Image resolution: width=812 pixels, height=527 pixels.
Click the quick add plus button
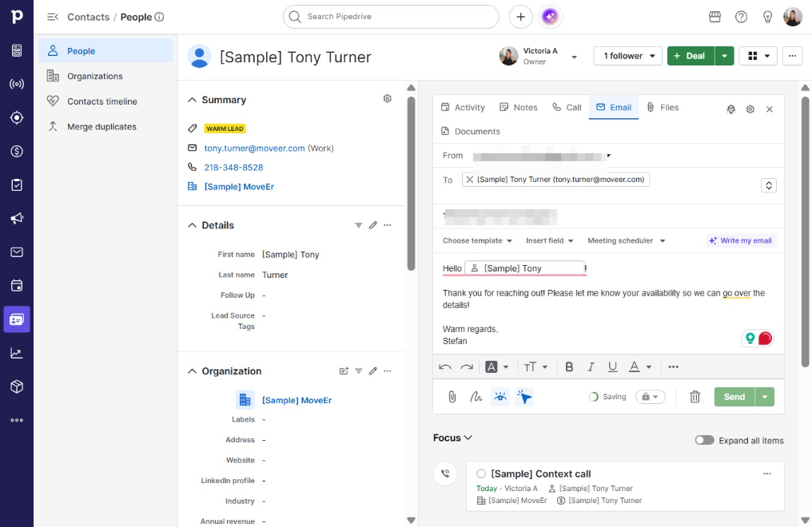(520, 17)
